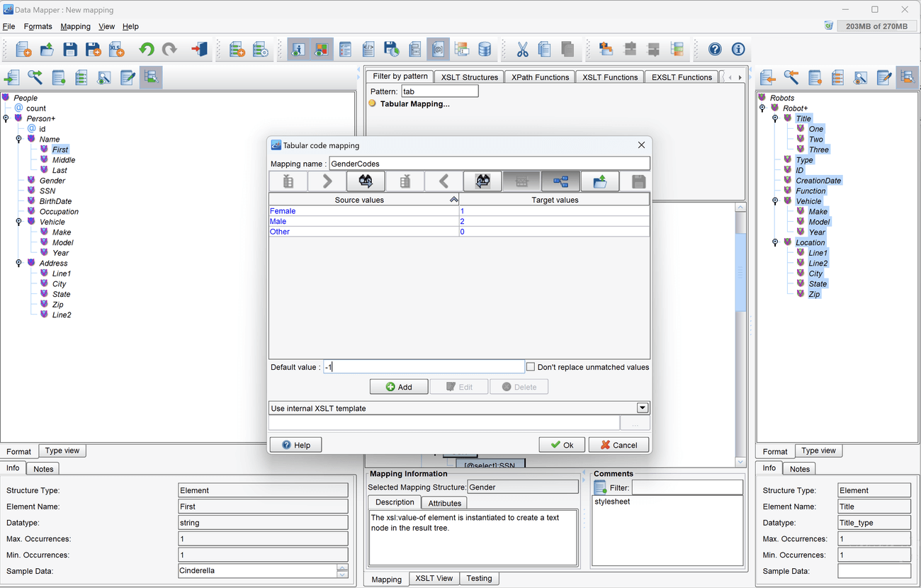The height and width of the screenshot is (588, 921).
Task: Click Help button in mapping dialog
Action: pyautogui.click(x=295, y=445)
